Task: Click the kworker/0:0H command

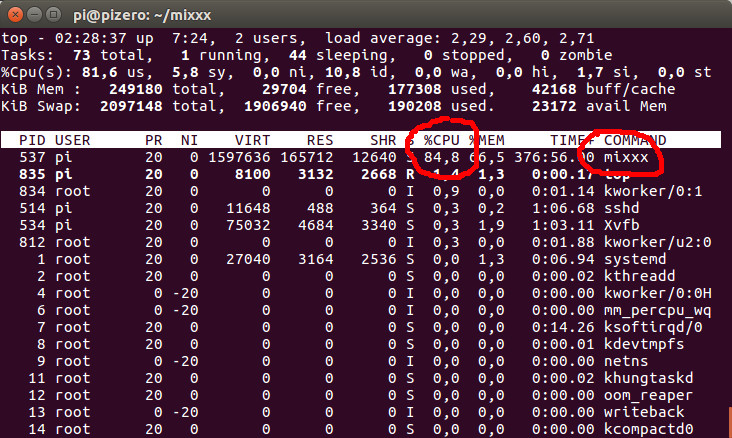Action: pos(657,293)
